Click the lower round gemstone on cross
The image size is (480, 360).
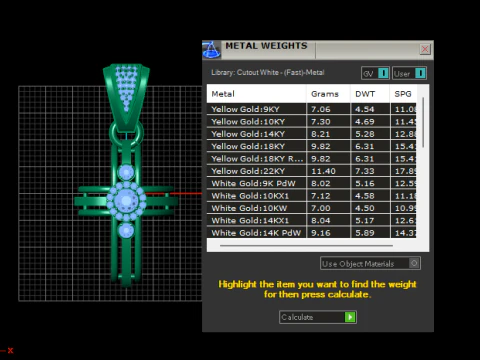[126, 230]
